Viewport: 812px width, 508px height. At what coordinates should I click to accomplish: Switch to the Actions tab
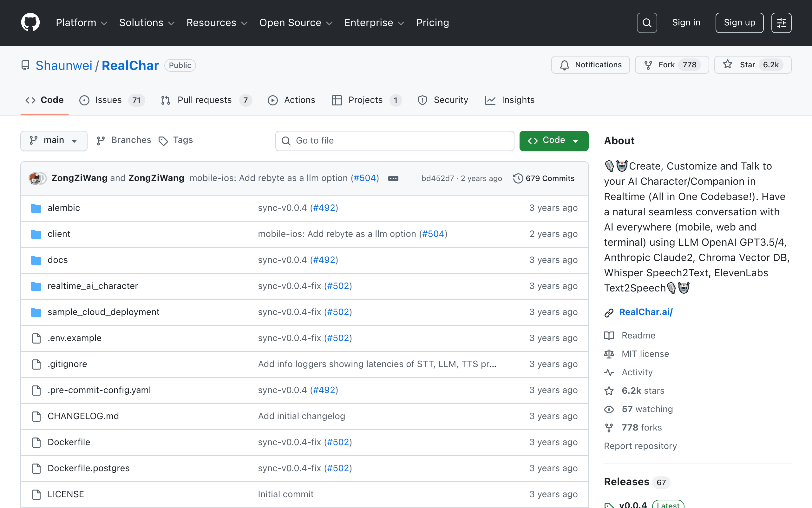tap(291, 100)
